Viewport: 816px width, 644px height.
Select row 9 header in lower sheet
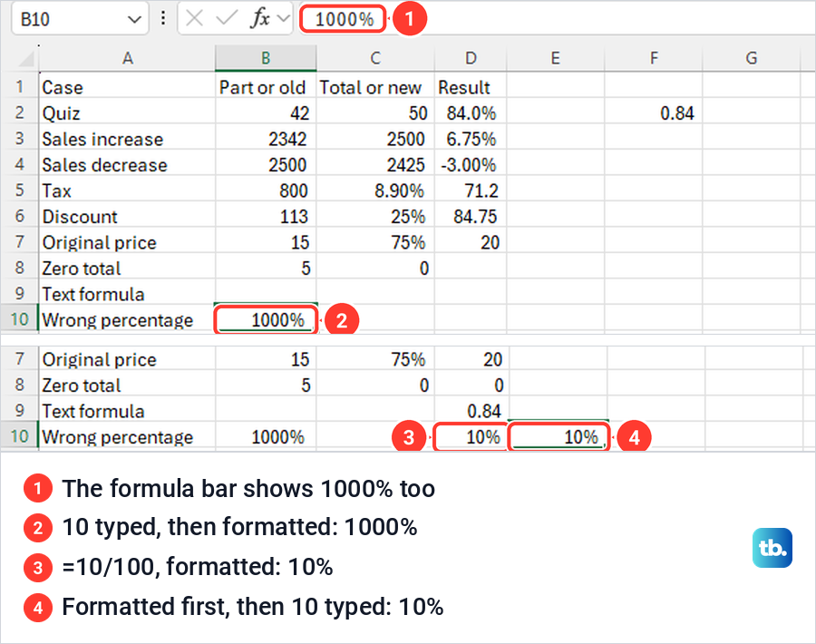pyautogui.click(x=19, y=411)
